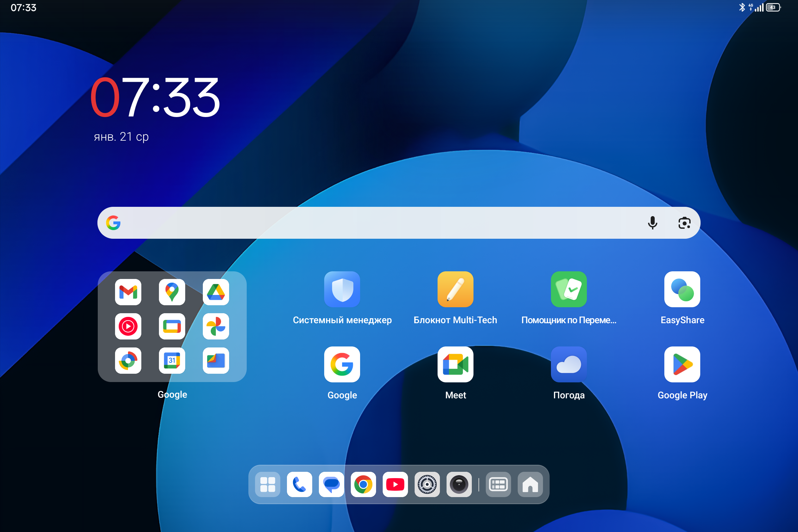798x532 pixels.
Task: Open Google Maps in the Google folder
Action: click(172, 292)
